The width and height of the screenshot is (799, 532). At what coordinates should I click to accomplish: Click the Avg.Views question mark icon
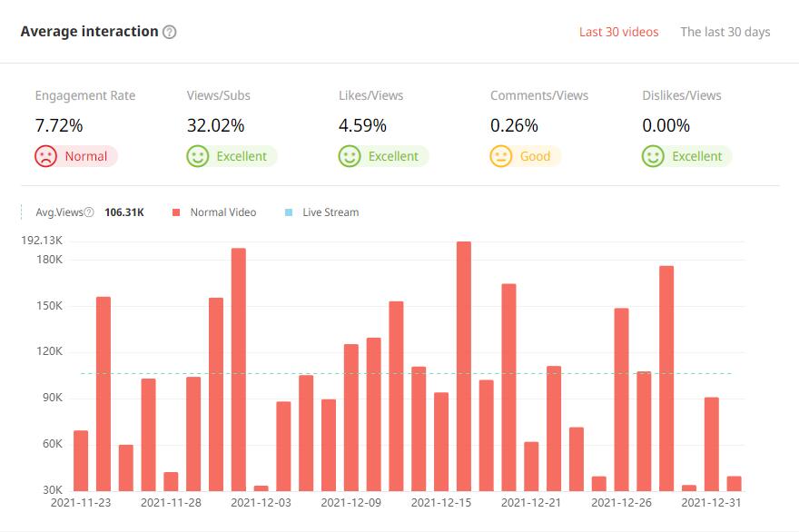click(89, 212)
